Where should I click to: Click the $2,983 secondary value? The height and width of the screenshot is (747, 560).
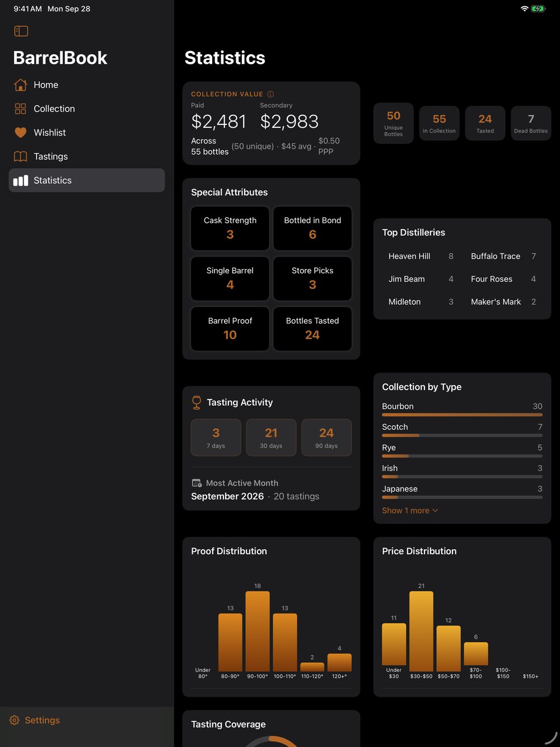pos(290,122)
